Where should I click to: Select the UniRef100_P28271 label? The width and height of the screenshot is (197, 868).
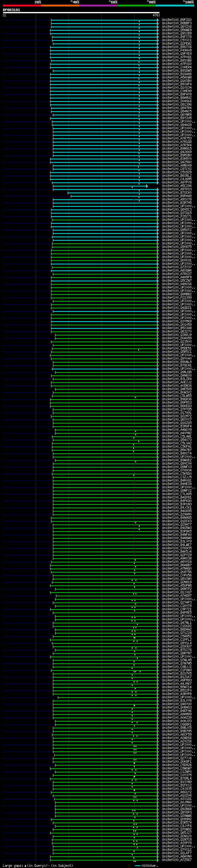tap(176, 216)
